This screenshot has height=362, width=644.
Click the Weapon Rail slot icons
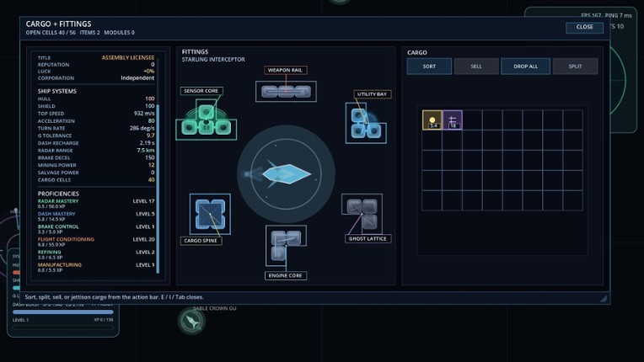pos(286,92)
